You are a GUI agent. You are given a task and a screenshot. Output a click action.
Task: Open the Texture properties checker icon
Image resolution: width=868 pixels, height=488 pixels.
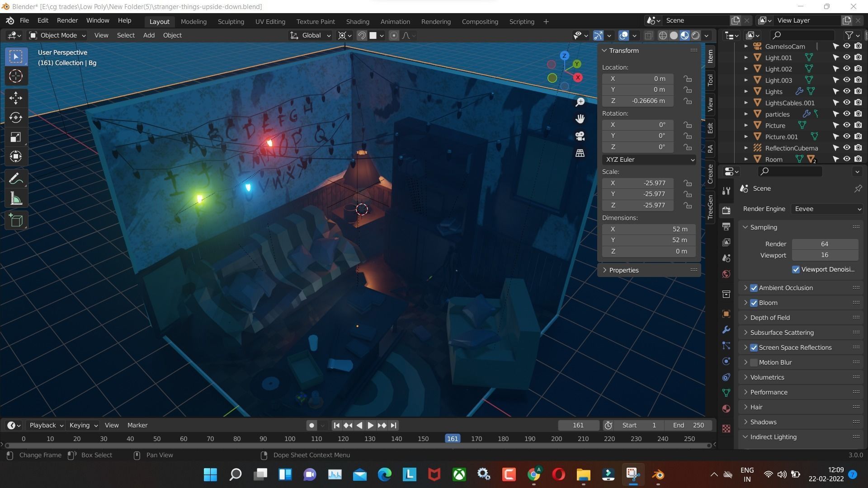click(726, 428)
